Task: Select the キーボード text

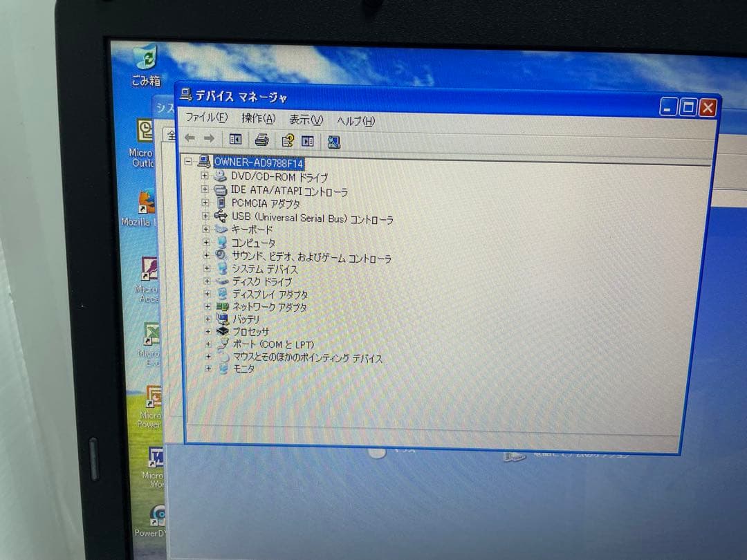Action: (x=252, y=230)
